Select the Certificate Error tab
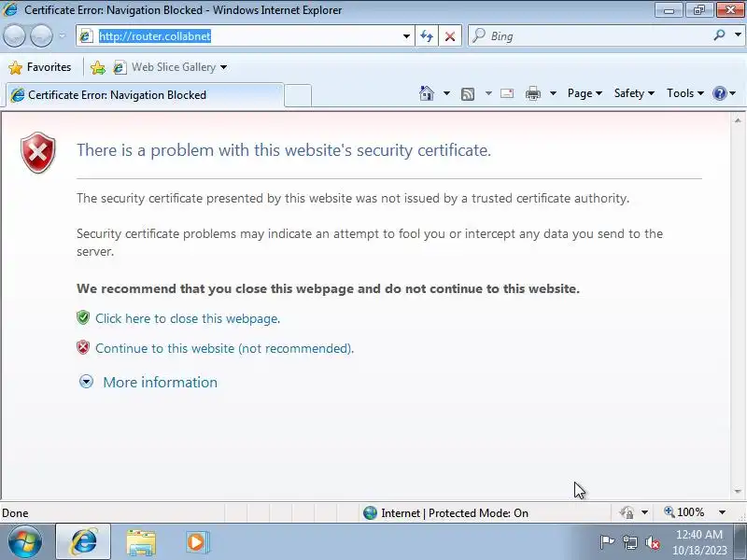 (x=143, y=95)
